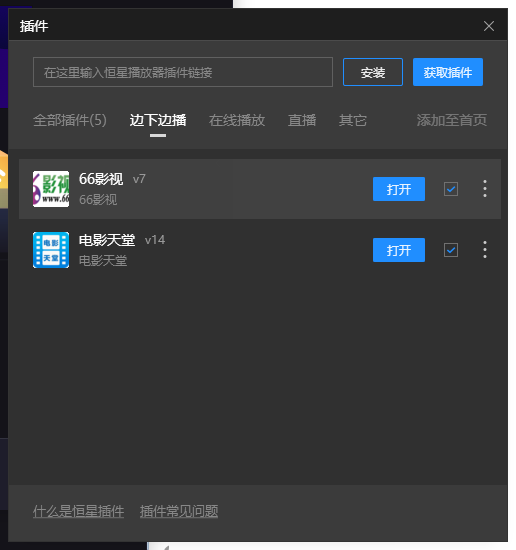Screen dimensions: 516x550
Task: Open the 66影视 plugin
Action: click(399, 189)
